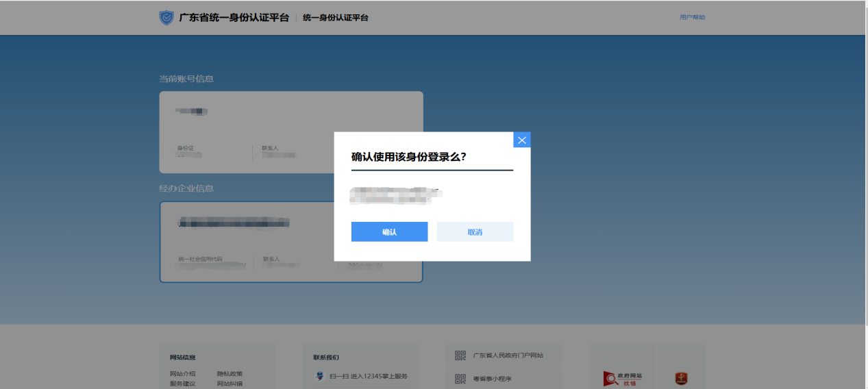Select the 经办企业信息 enterprise card
The width and height of the screenshot is (868, 389).
click(x=290, y=242)
